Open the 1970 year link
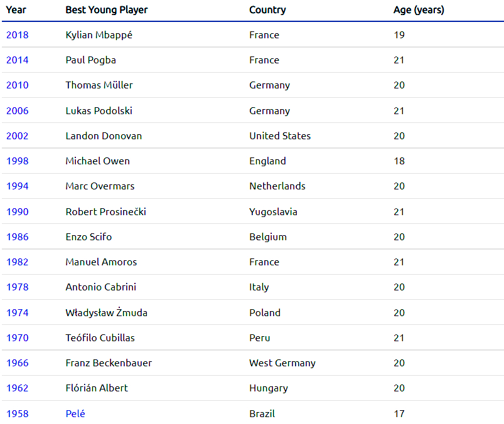This screenshot has height=424, width=504. [18, 338]
